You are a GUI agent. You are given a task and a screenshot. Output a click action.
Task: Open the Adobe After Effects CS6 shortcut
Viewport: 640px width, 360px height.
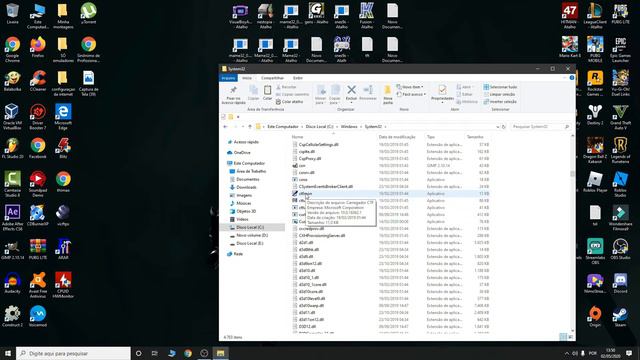click(x=13, y=218)
